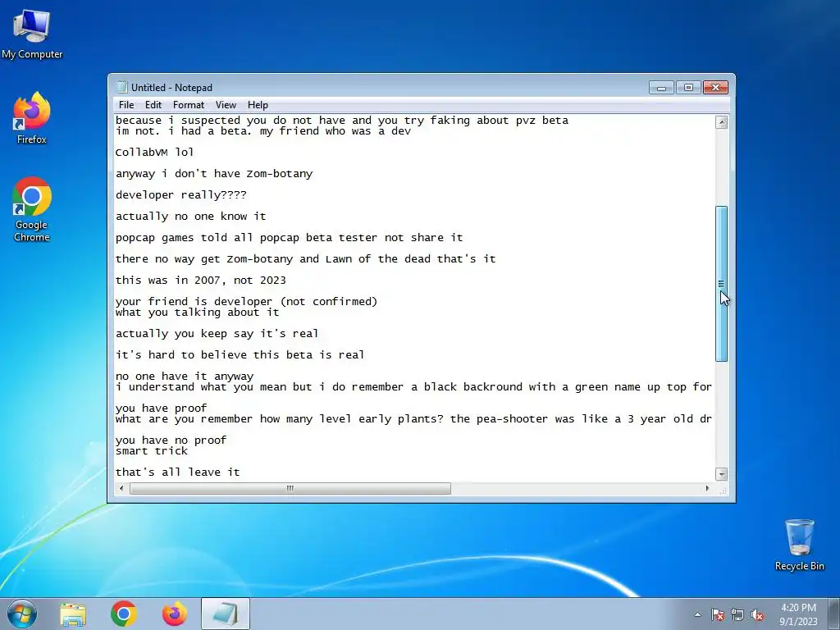Close the Notepad window
The width and height of the screenshot is (840, 630).
[715, 87]
